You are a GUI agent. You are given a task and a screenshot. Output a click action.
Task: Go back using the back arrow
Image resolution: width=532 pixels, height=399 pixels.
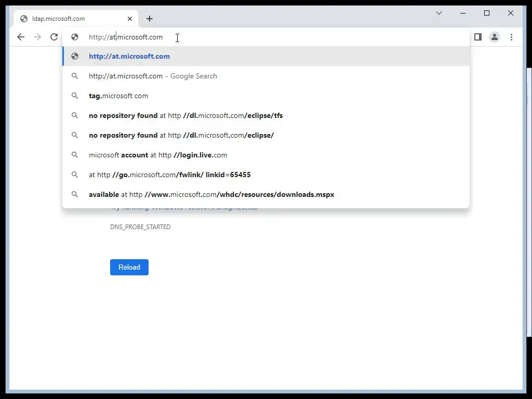(21, 37)
